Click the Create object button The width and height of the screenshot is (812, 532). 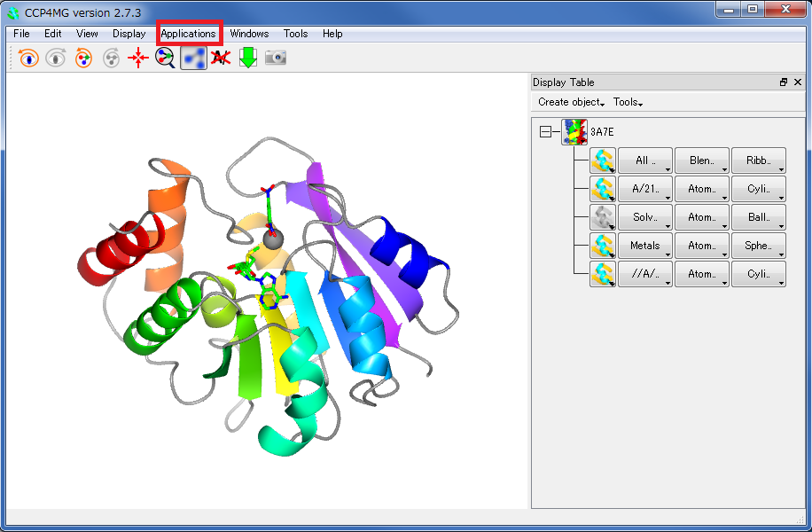571,102
